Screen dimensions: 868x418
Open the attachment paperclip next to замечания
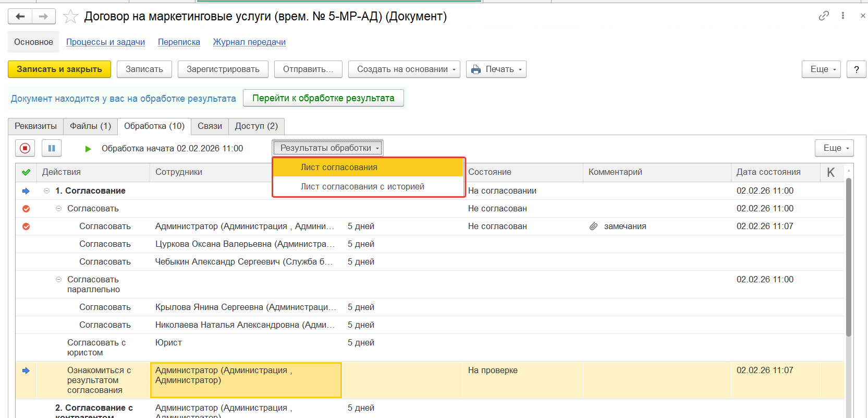593,226
